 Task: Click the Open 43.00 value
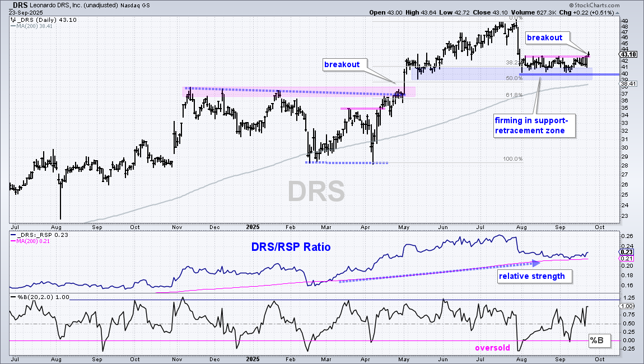click(385, 12)
